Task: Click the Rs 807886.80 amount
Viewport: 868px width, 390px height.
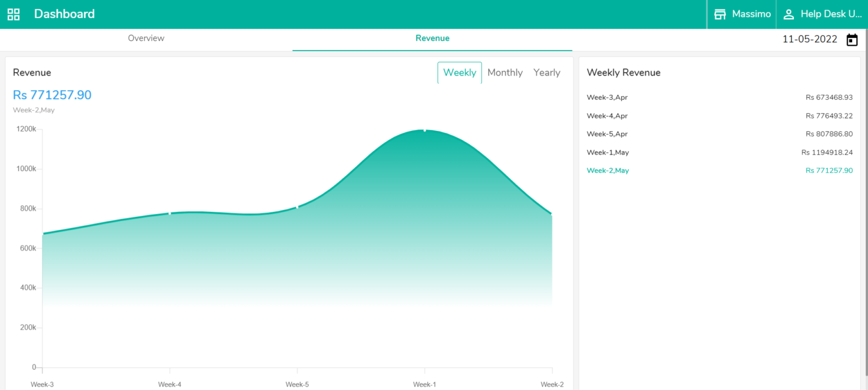Action: tap(829, 134)
